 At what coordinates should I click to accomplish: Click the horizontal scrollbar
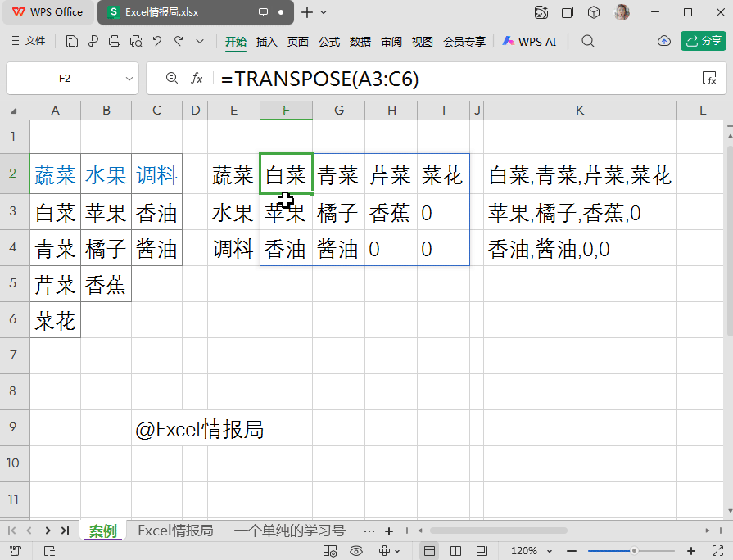click(498, 531)
